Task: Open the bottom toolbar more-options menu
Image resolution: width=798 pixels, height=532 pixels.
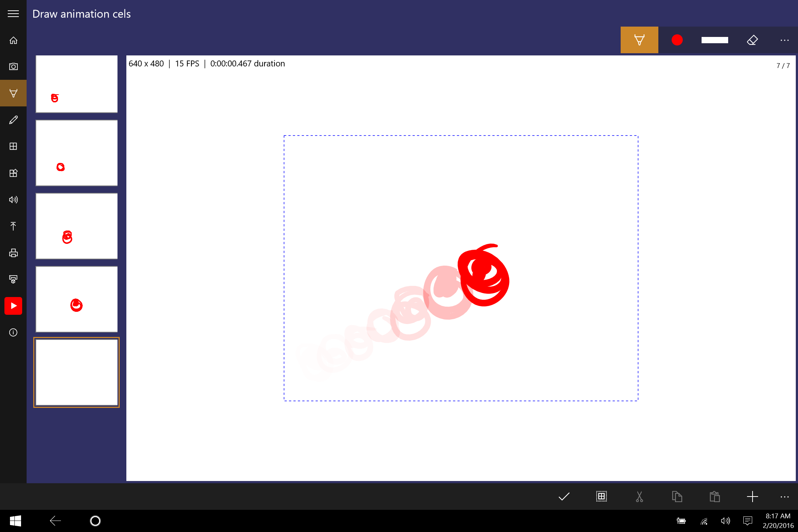Action: [x=784, y=497]
